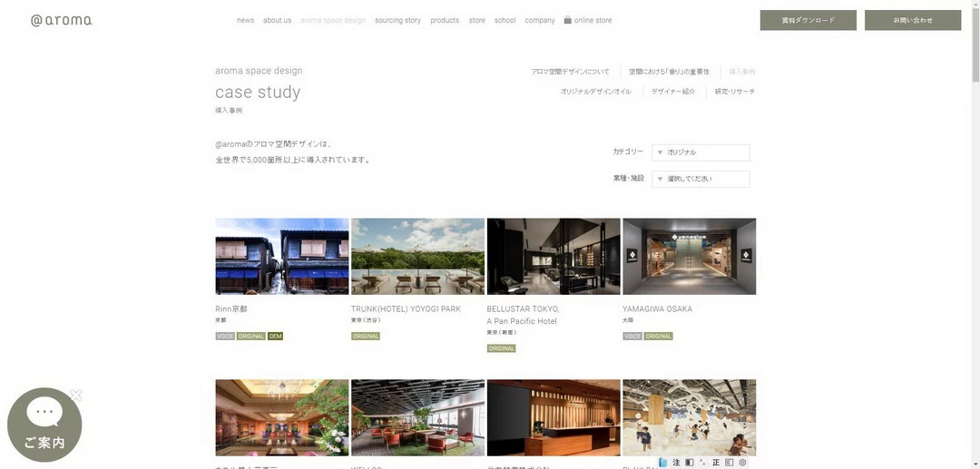The image size is (980, 469).
Task: Open 空間における「香り」の重要性 link
Action: 670,72
